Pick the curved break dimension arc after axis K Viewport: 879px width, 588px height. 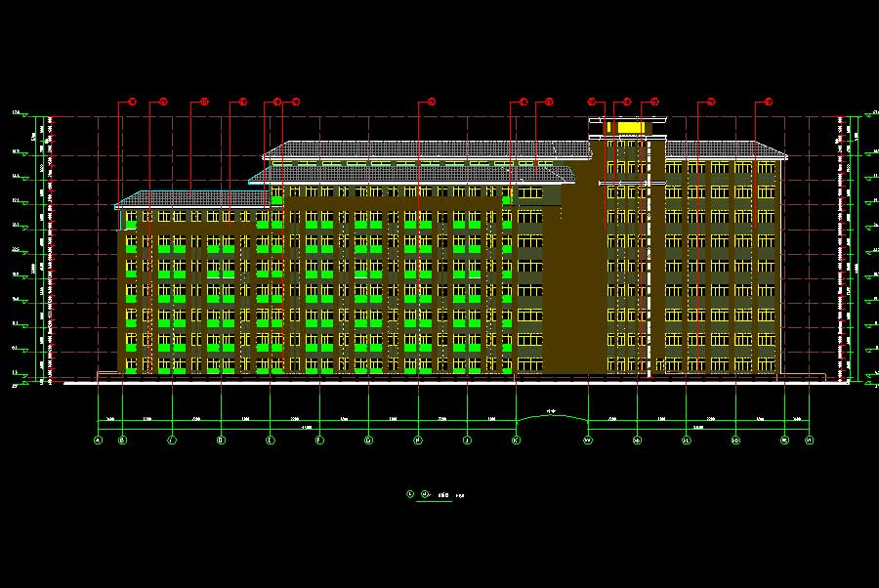click(x=552, y=417)
